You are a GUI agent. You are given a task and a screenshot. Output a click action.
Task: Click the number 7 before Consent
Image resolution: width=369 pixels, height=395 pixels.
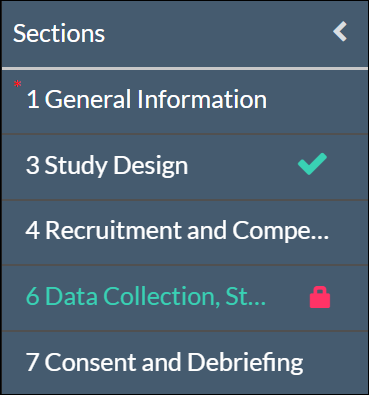click(x=32, y=362)
